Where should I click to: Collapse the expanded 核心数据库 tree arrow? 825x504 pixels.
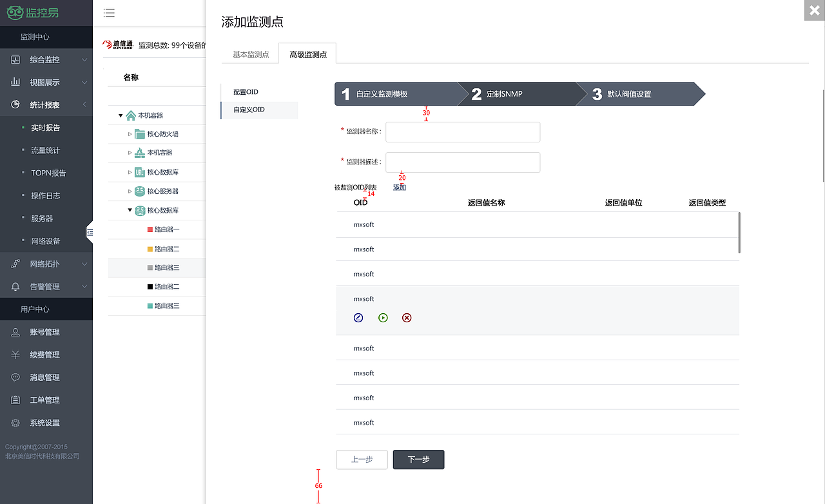point(130,210)
